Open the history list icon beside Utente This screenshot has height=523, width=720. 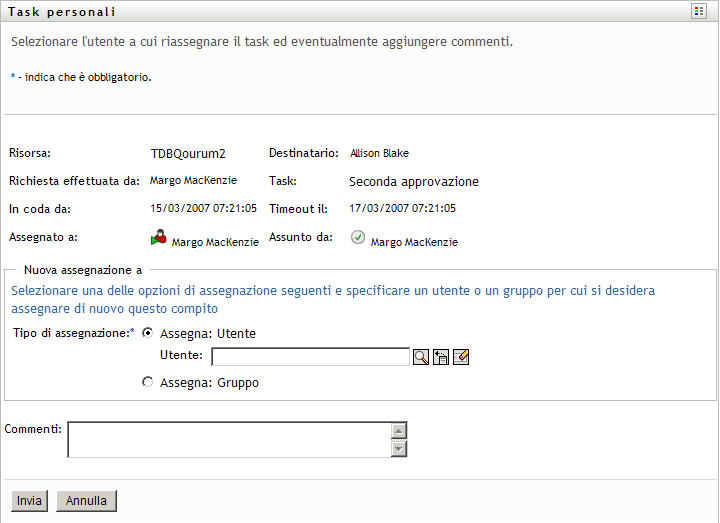click(x=441, y=357)
